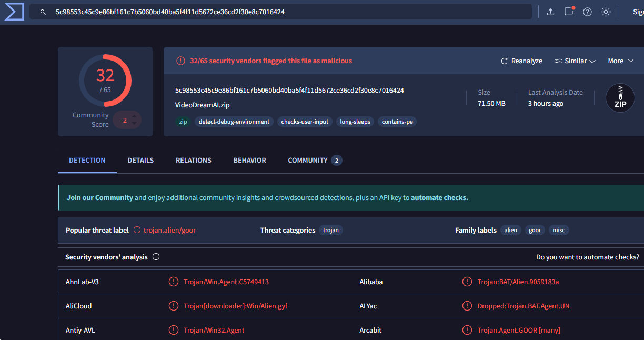Follow the Join our Community link
Image resolution: width=644 pixels, height=340 pixels.
100,198
